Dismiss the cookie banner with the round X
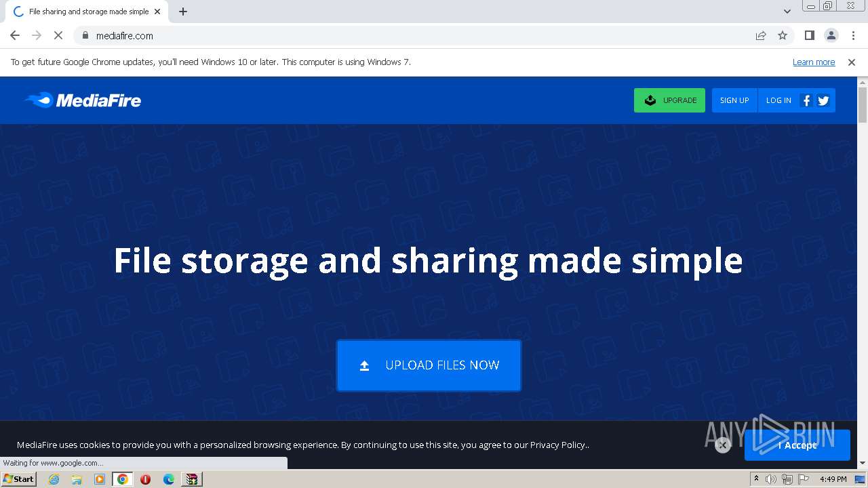This screenshot has width=868, height=488. tap(723, 445)
